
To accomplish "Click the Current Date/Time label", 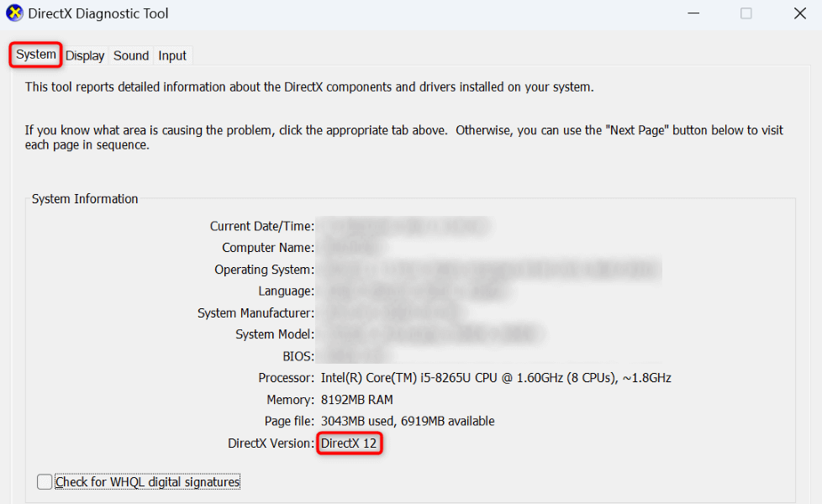I will click(262, 226).
